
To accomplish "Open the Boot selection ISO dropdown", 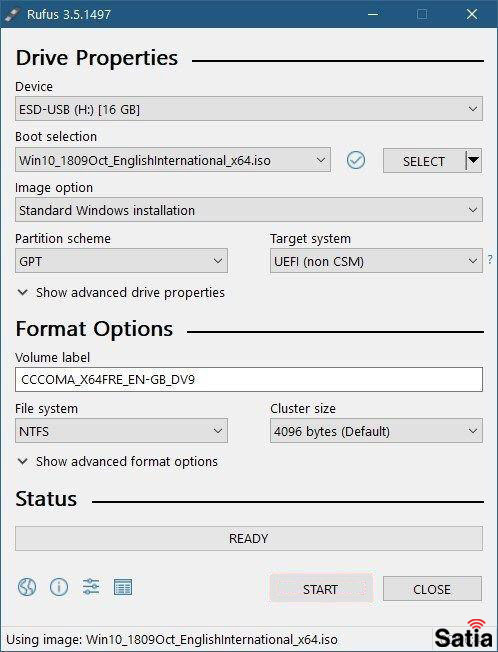I will click(173, 160).
